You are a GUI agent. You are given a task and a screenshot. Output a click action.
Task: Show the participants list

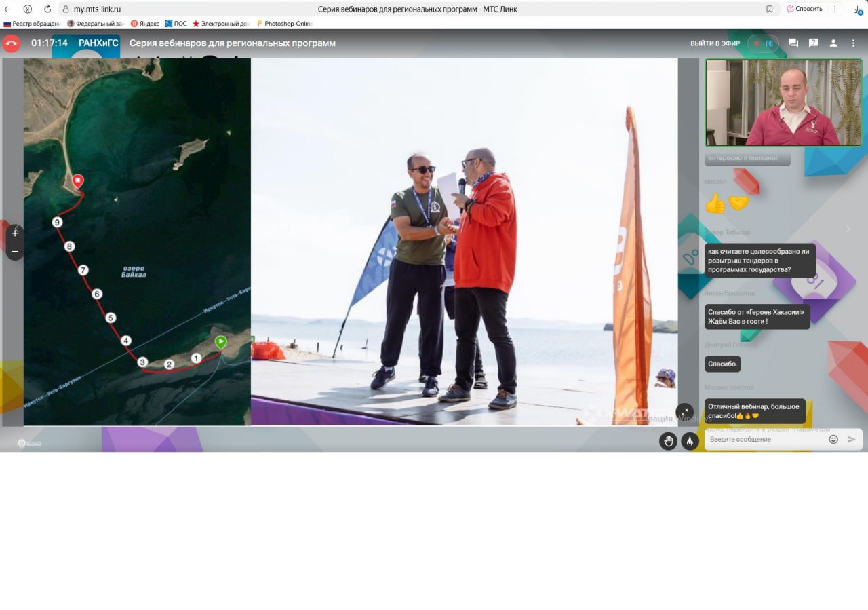(833, 43)
